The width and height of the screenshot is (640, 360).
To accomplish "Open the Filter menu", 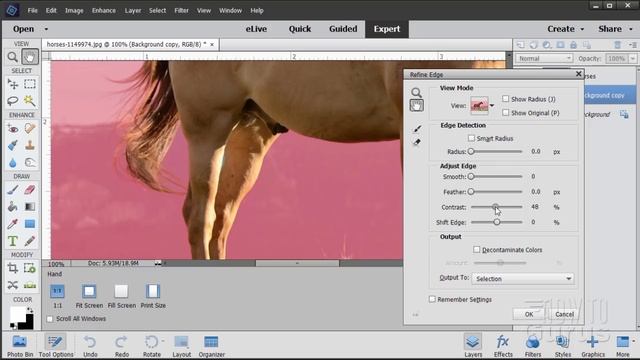I will point(181,11).
